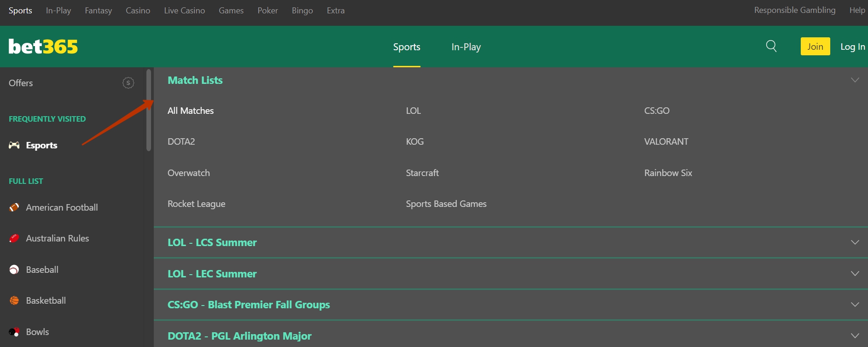Click the Esports gamepad icon
Image resolution: width=868 pixels, height=347 pixels.
click(x=14, y=145)
